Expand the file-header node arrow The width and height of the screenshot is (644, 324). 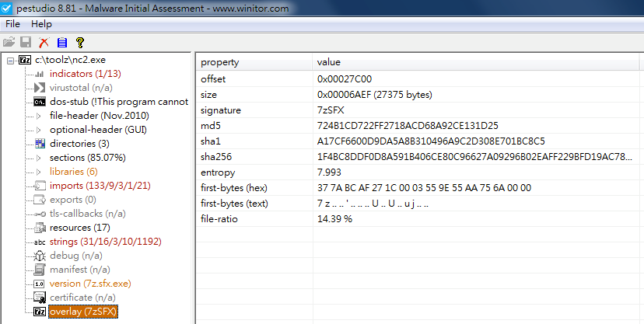(x=39, y=116)
